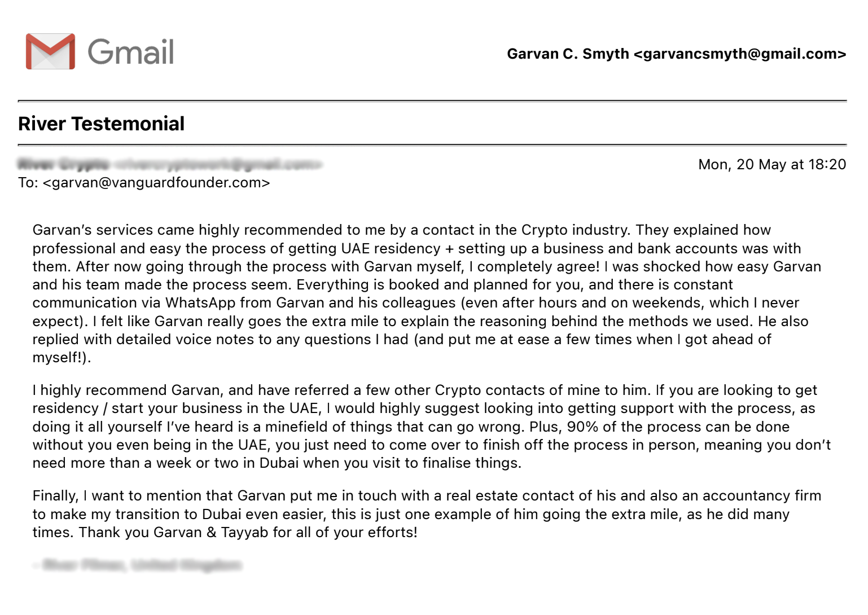
Task: Click the "To:" recipient label
Action: [x=28, y=183]
